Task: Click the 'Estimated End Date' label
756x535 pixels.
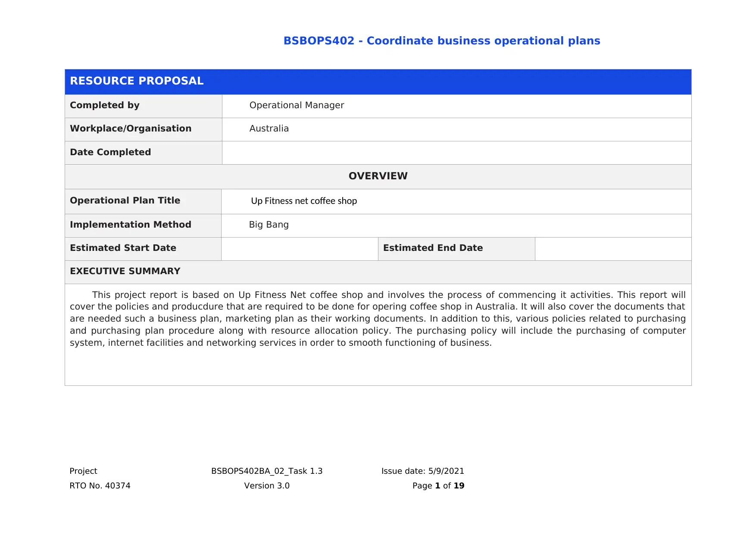Action: tap(433, 248)
